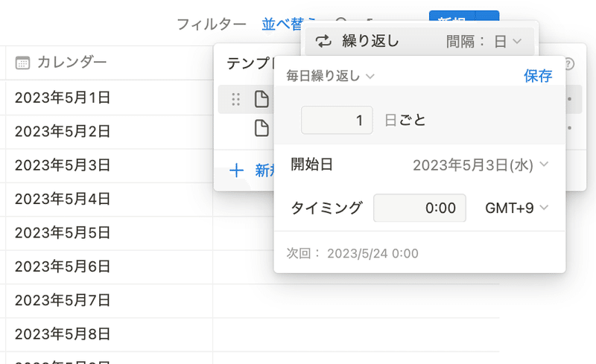Click the repeat arrows icon beside 繰り返し
The width and height of the screenshot is (596, 364).
[x=323, y=41]
